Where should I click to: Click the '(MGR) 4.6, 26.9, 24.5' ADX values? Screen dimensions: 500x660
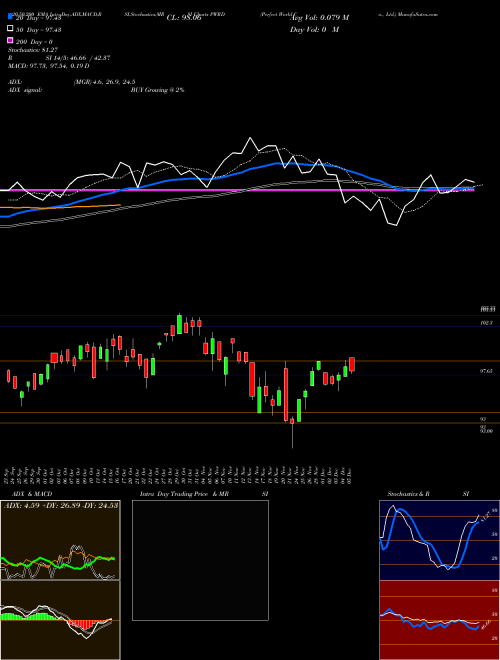tap(104, 82)
